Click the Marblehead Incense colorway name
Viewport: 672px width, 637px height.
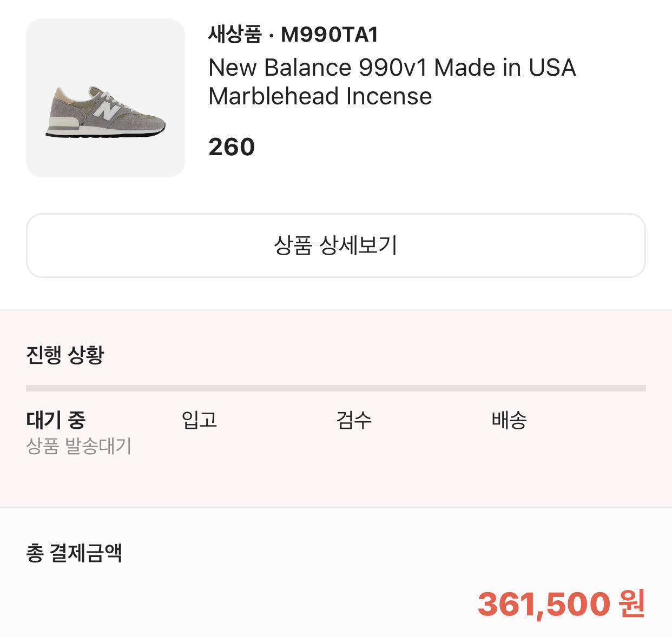(x=320, y=96)
